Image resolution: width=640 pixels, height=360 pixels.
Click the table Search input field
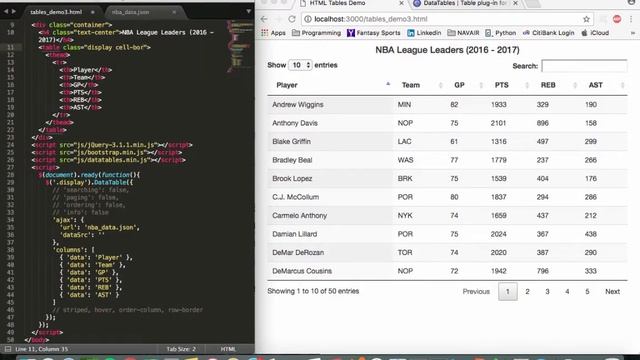click(x=584, y=66)
